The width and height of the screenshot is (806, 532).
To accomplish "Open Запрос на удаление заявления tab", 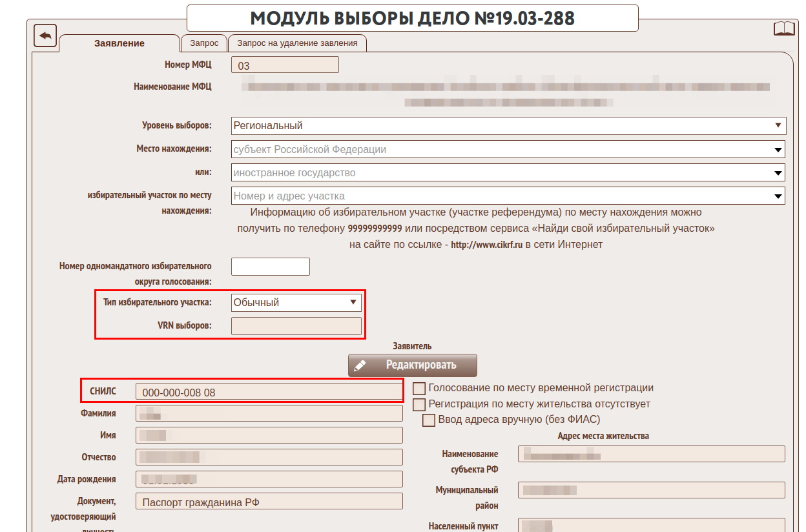I will pos(297,43).
